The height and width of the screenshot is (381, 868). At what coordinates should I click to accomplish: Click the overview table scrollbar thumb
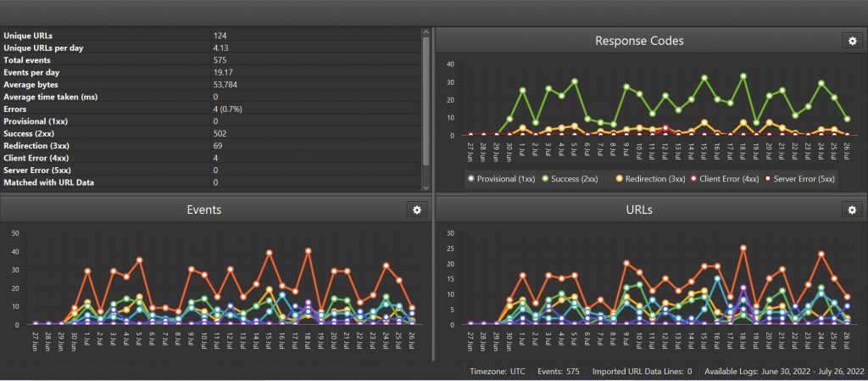(x=426, y=101)
